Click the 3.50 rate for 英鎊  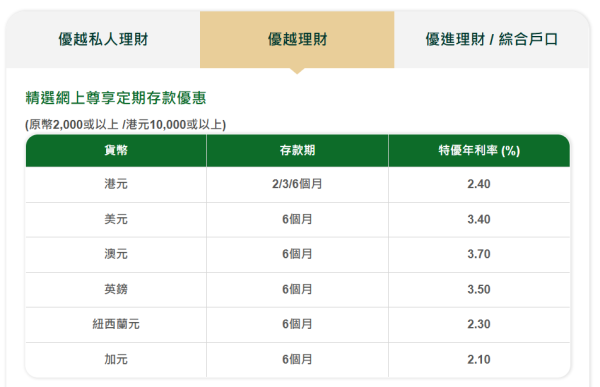point(479,289)
